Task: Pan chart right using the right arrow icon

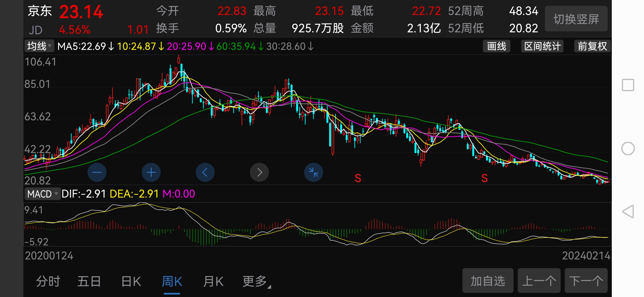Action: pos(259,172)
